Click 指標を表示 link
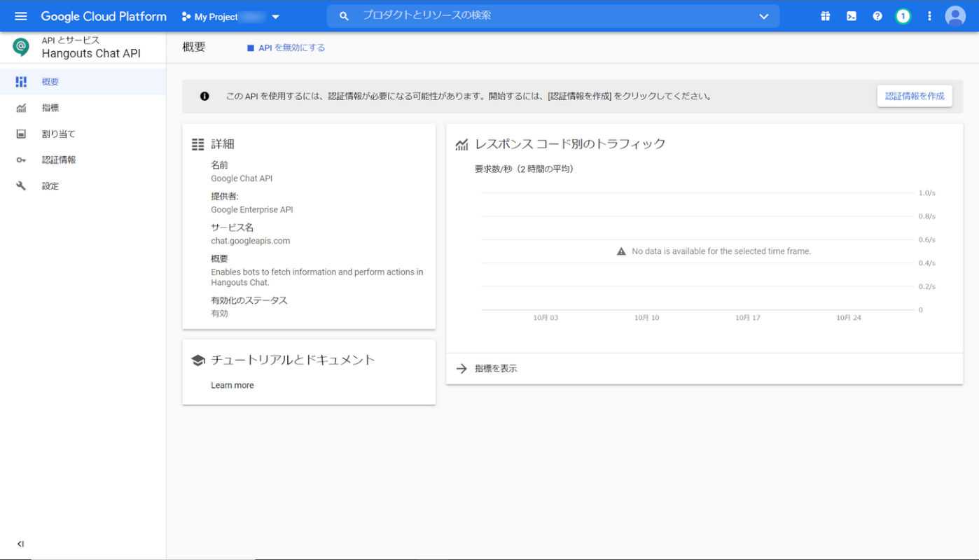 coord(496,368)
